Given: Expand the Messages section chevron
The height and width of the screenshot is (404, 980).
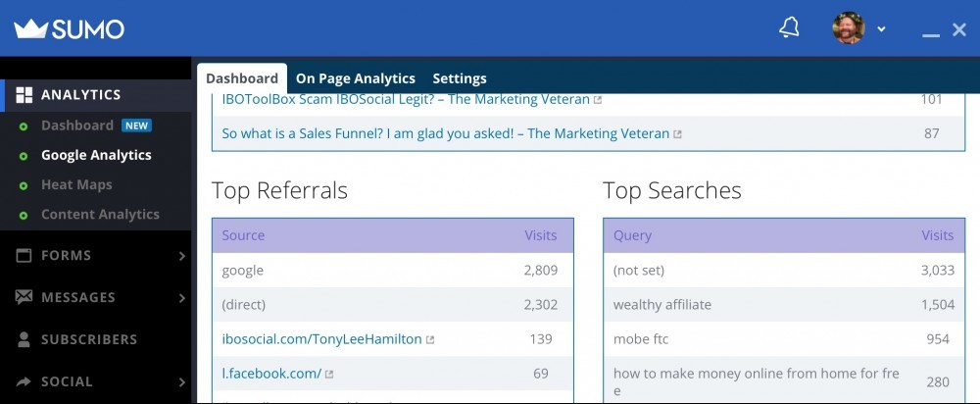Looking at the screenshot, I should coord(182,298).
